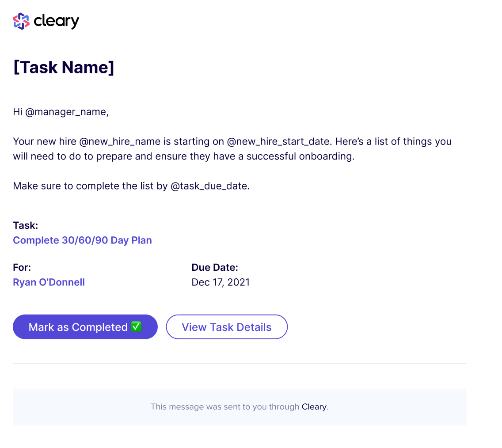This screenshot has width=502, height=448.
Task: Open the Complete 30/60/90 Day Plan task
Action: click(82, 240)
